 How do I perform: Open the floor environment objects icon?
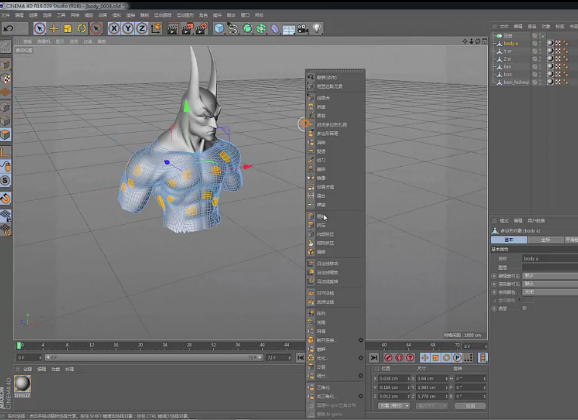click(x=289, y=28)
